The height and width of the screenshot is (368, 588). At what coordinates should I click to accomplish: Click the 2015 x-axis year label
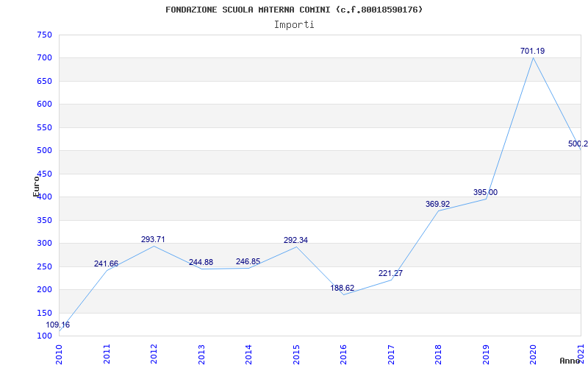(x=296, y=354)
